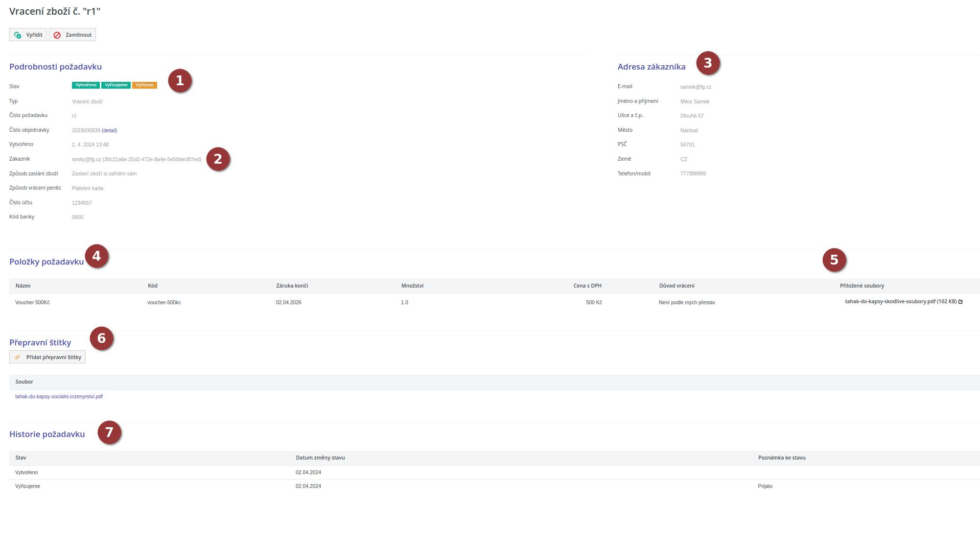This screenshot has width=980, height=534.
Task: Open tahak-do-kapsy-socialni-inzenyrstvi.pdf shipping label file
Action: point(59,396)
